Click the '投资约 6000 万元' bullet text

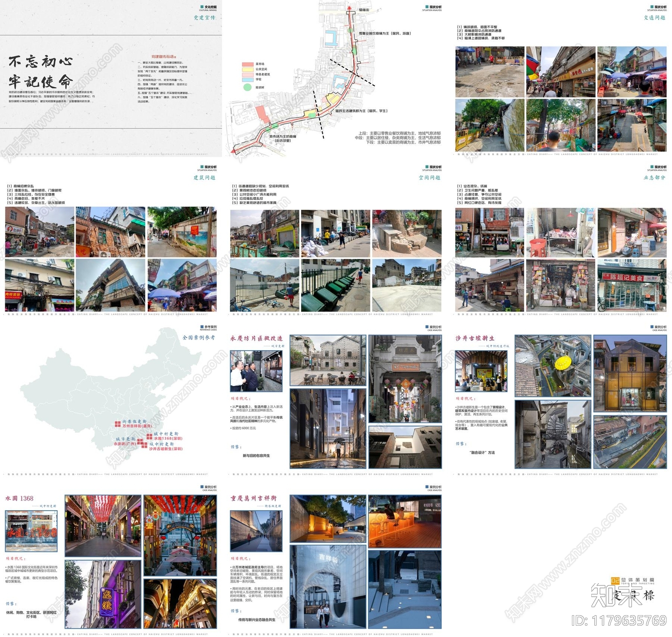[x=244, y=428]
